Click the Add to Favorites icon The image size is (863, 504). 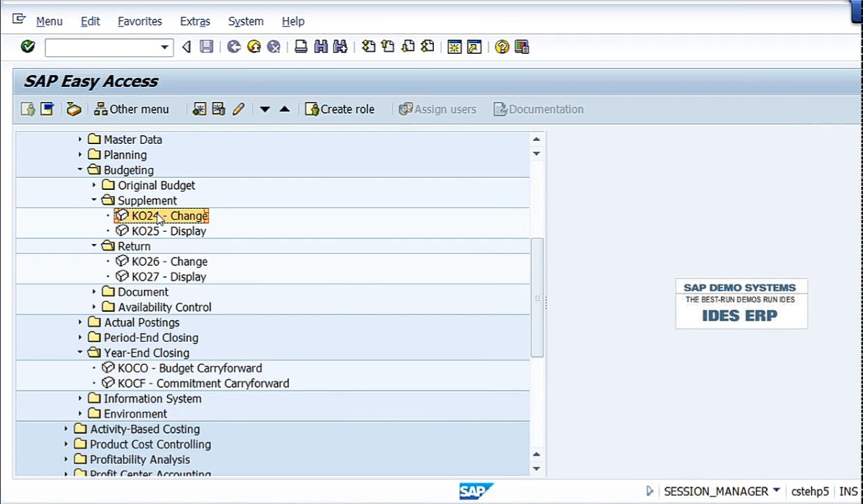199,109
